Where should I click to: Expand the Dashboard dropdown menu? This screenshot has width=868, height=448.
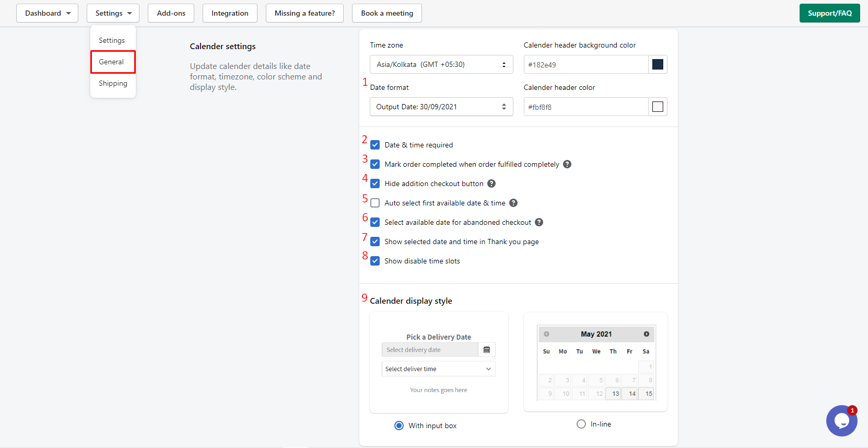(x=47, y=13)
